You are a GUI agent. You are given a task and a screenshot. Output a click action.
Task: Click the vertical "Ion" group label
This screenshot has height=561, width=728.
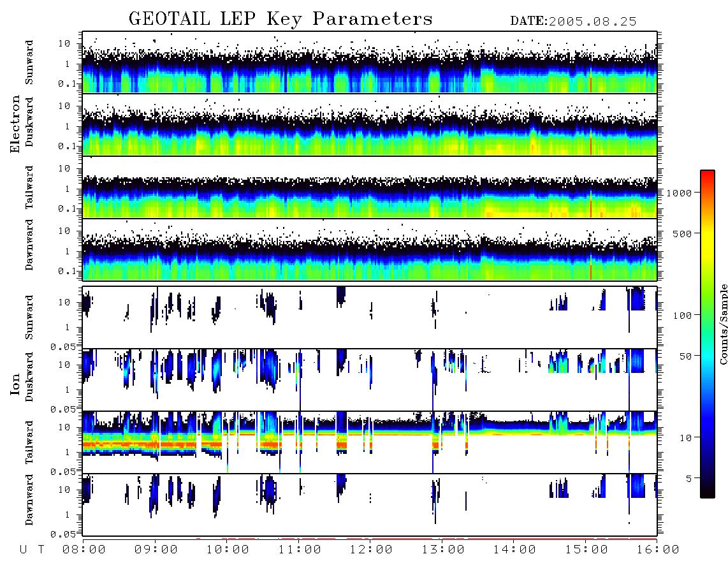pos(15,384)
